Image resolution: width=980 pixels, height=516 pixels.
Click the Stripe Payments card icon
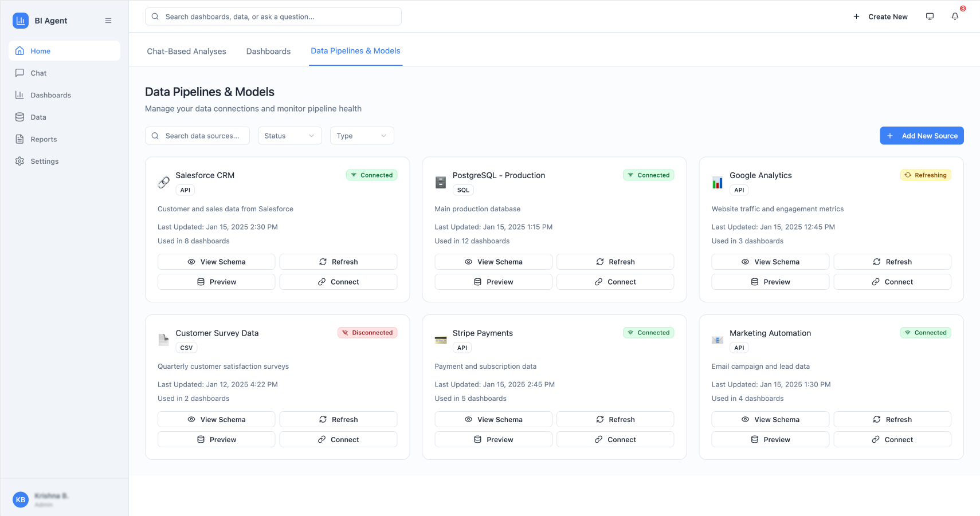(x=441, y=340)
